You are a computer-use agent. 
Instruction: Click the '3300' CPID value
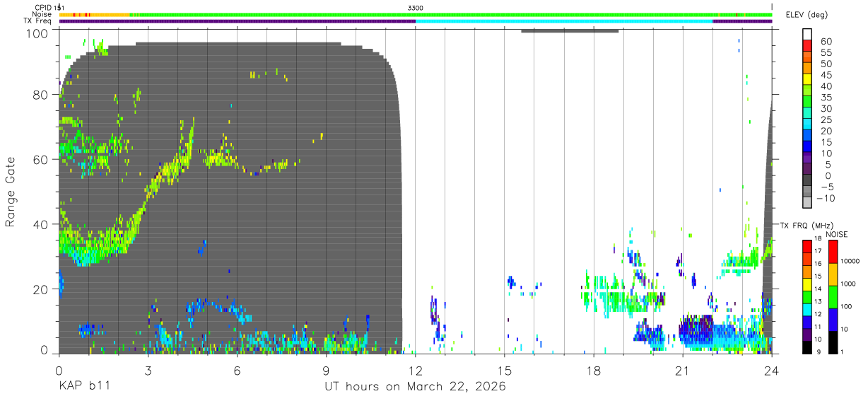click(416, 7)
